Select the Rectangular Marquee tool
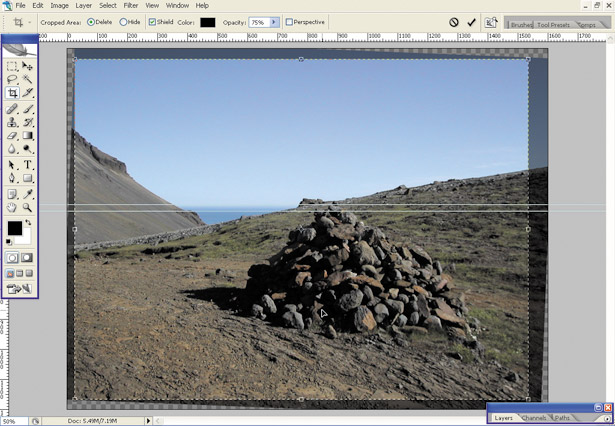Image resolution: width=615 pixels, height=426 pixels. coord(12,66)
